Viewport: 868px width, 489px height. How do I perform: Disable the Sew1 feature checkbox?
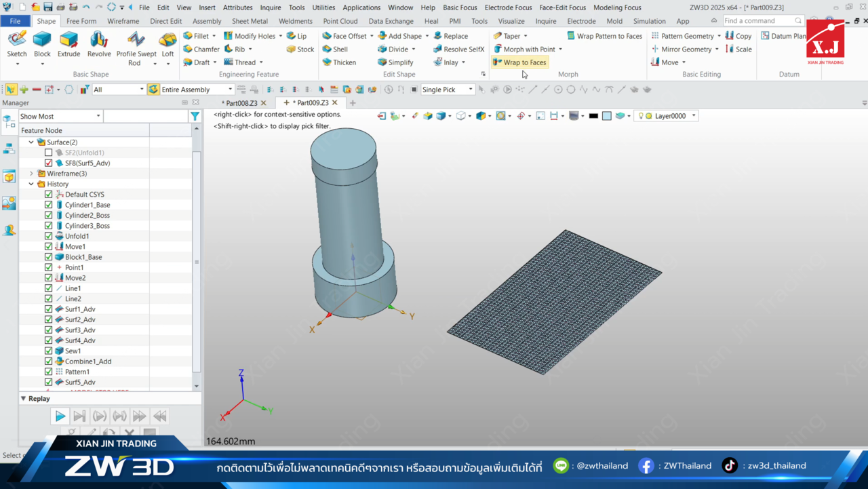click(x=48, y=351)
